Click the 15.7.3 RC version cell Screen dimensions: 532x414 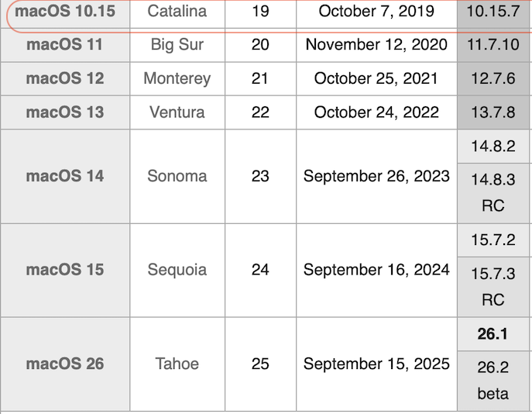[x=493, y=287]
